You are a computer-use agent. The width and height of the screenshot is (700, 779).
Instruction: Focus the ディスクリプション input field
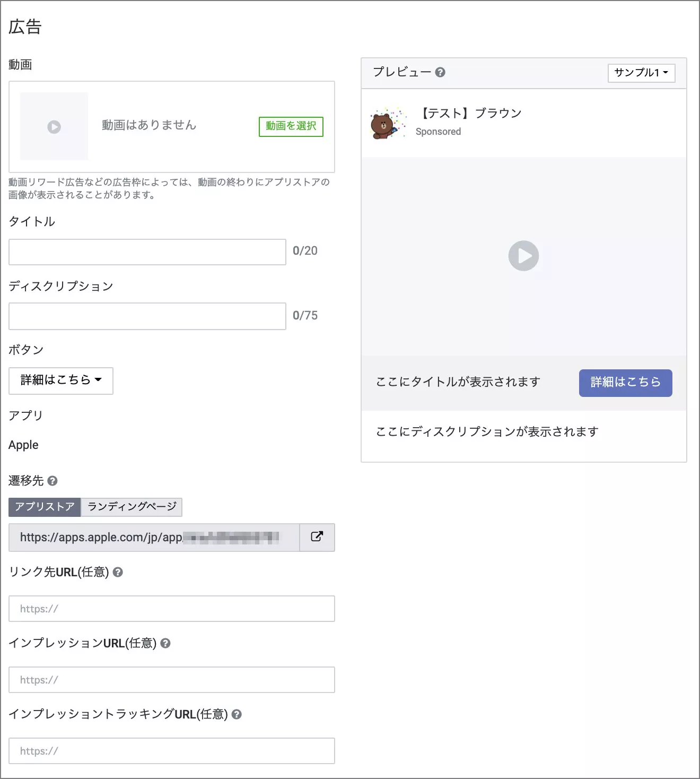[147, 316]
